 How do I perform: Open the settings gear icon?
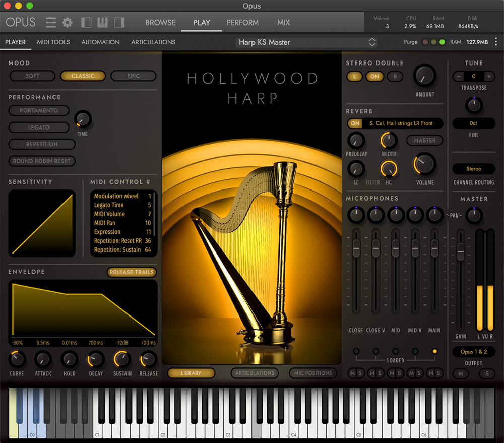pyautogui.click(x=67, y=23)
